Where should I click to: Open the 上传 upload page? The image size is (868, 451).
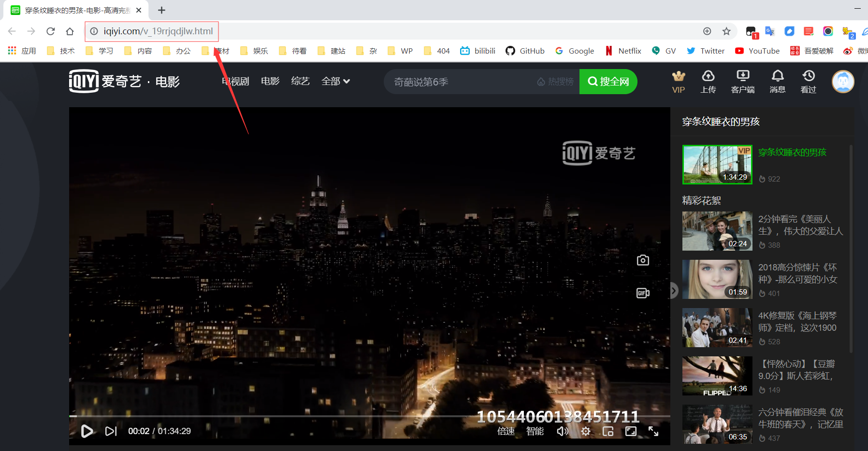click(708, 82)
